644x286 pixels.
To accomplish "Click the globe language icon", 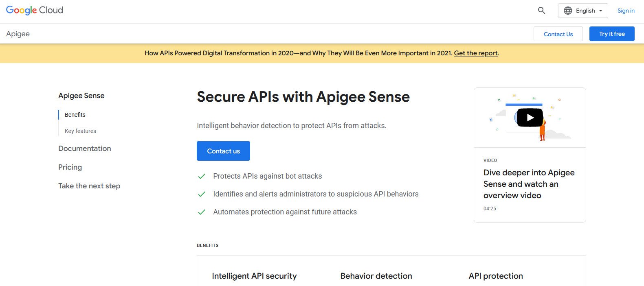I will tap(568, 11).
